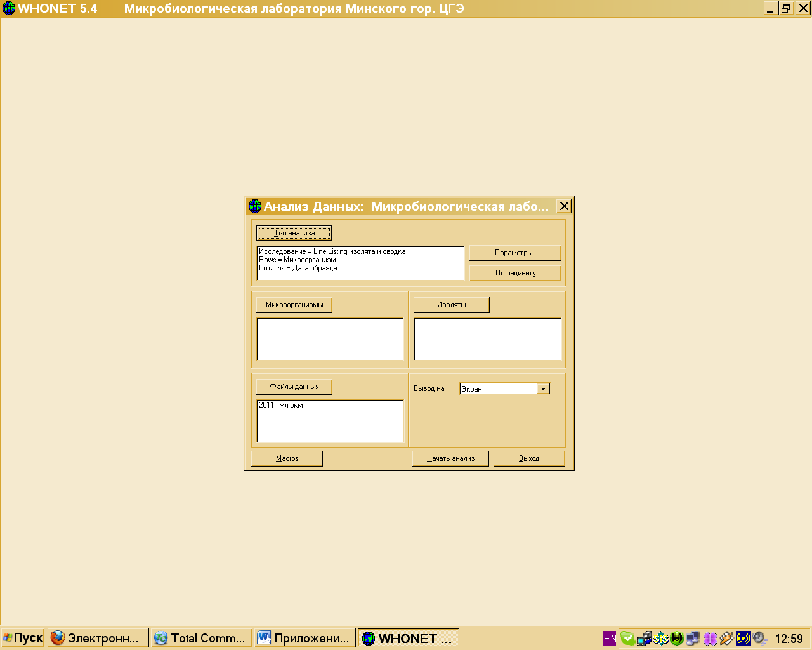
Task: Click the 12:59 clock in the tray
Action: click(x=789, y=639)
